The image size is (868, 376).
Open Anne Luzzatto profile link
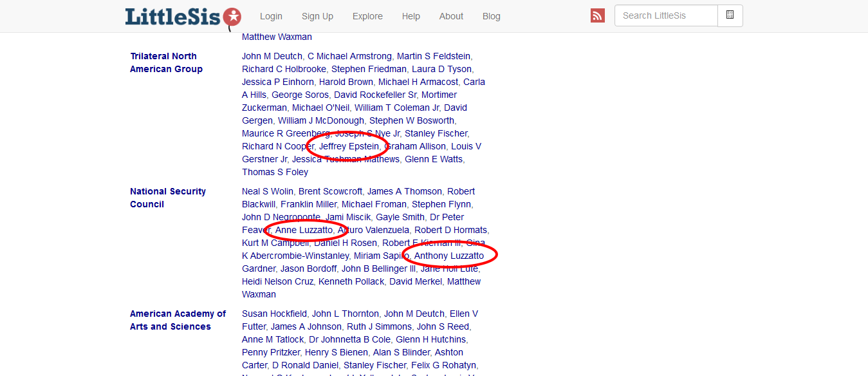click(304, 230)
